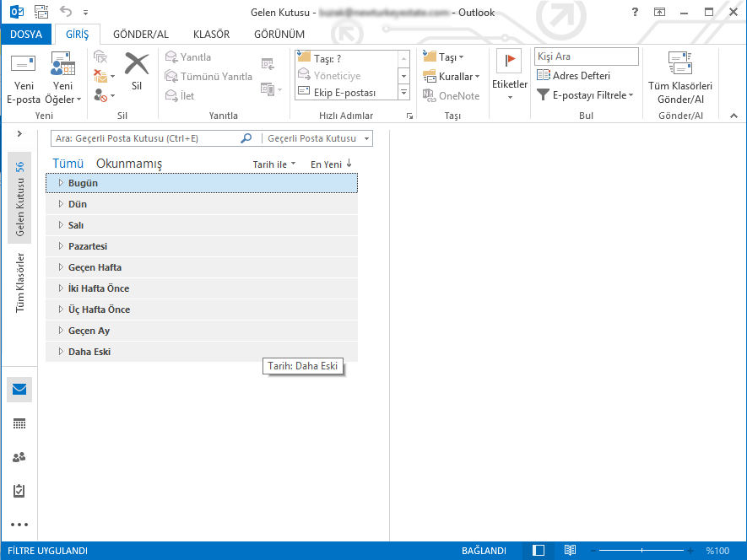Open the DOSYA tab
This screenshot has height=560, width=747.
pos(26,35)
